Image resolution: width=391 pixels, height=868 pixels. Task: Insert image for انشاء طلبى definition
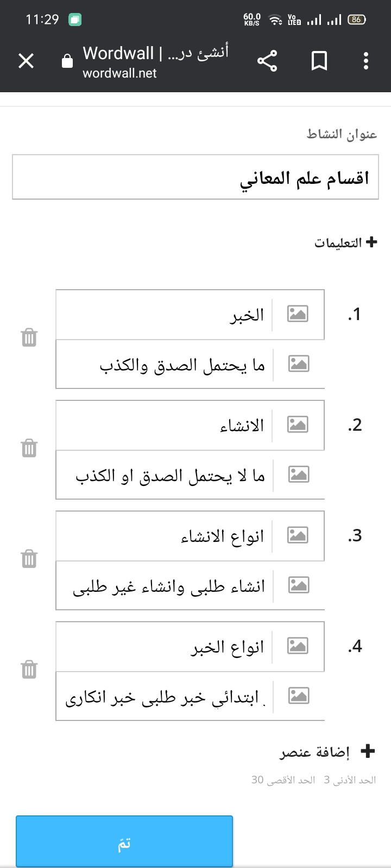coord(299,585)
